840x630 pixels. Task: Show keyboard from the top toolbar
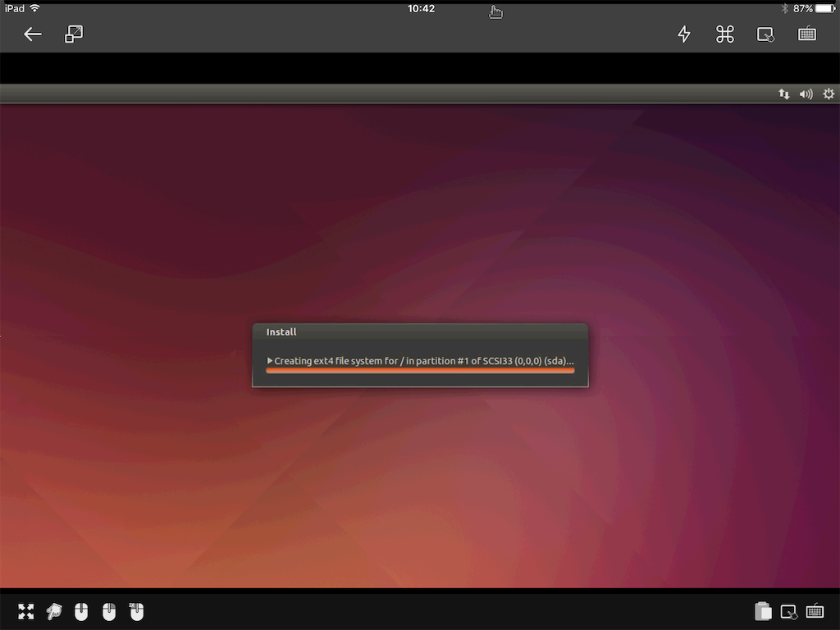click(x=807, y=34)
